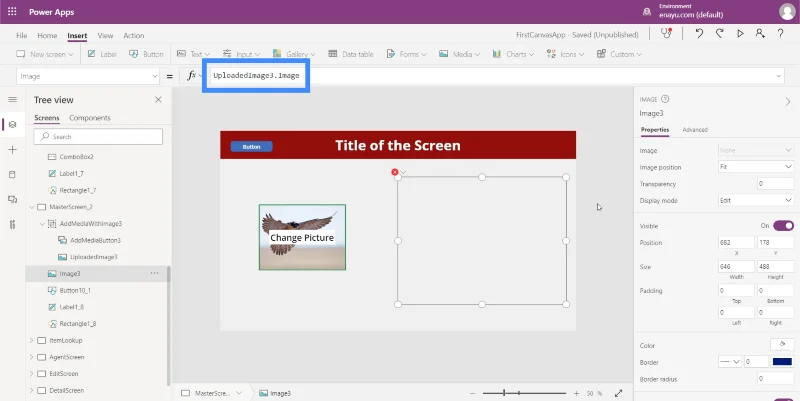Insert a Data table
800x401 pixels.
click(x=351, y=54)
